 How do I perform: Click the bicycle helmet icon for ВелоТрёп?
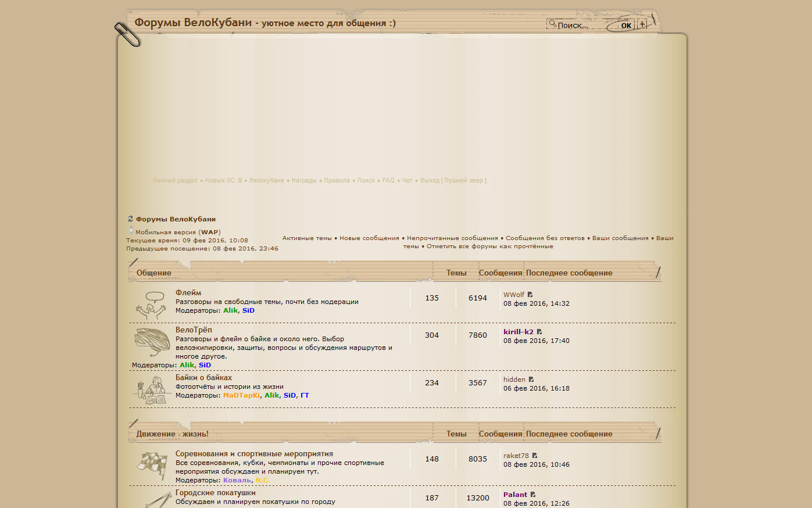152,342
